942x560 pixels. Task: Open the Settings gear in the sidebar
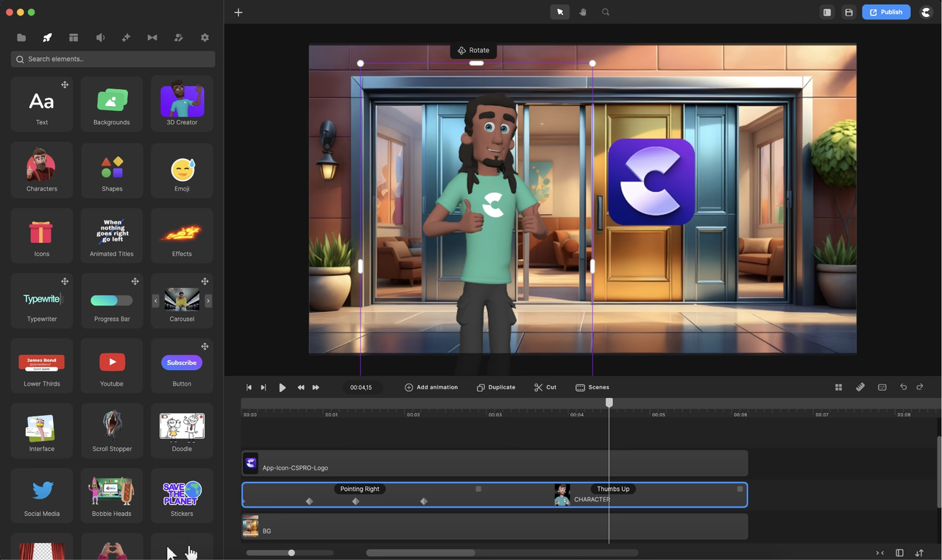tap(205, 37)
